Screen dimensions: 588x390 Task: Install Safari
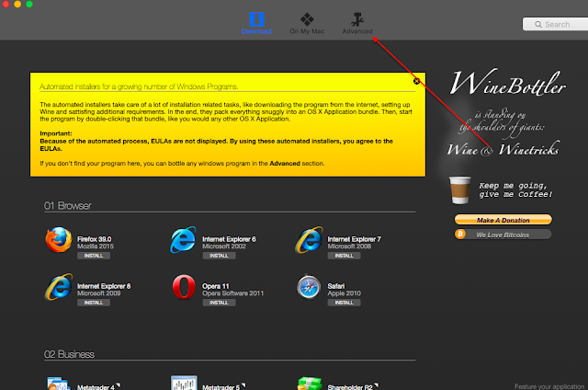coord(345,303)
